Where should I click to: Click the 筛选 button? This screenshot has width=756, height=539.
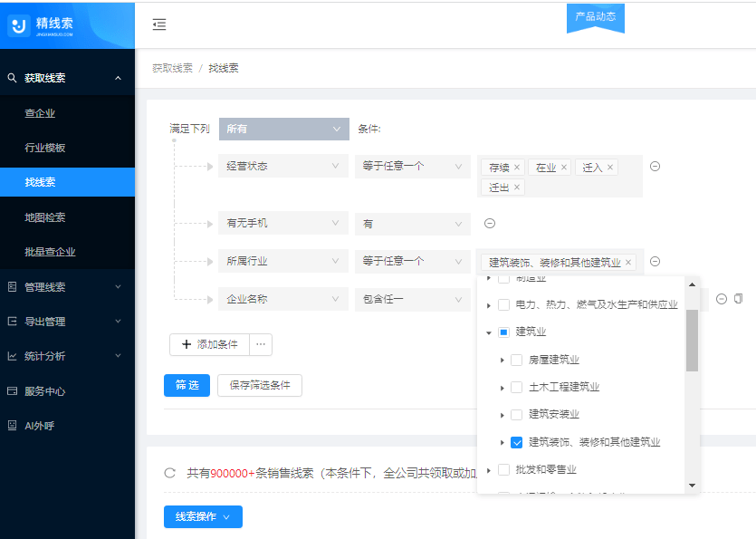[187, 385]
